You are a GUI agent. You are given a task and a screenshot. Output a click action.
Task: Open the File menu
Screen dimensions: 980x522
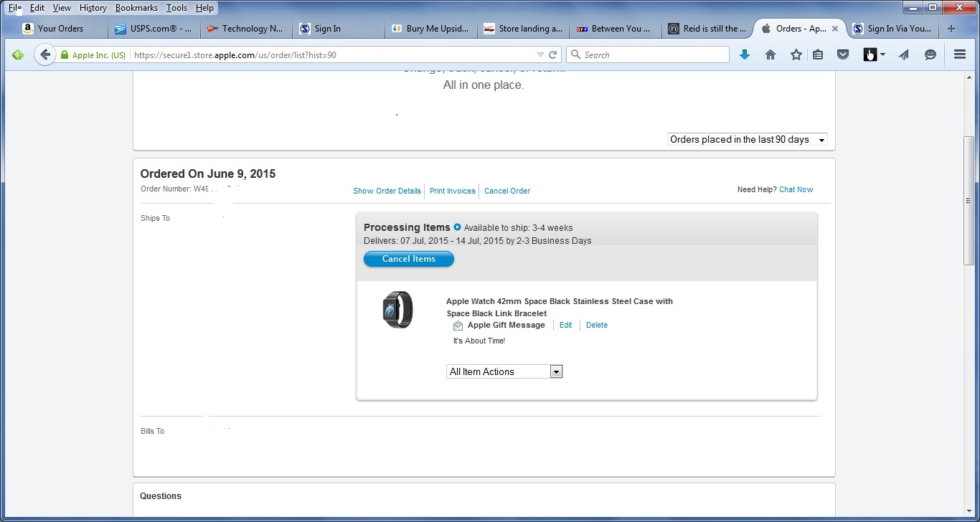point(15,8)
